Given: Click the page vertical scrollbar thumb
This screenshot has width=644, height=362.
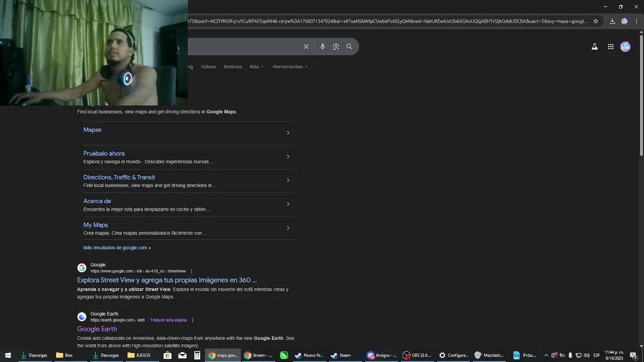Looking at the screenshot, I should coord(641,96).
